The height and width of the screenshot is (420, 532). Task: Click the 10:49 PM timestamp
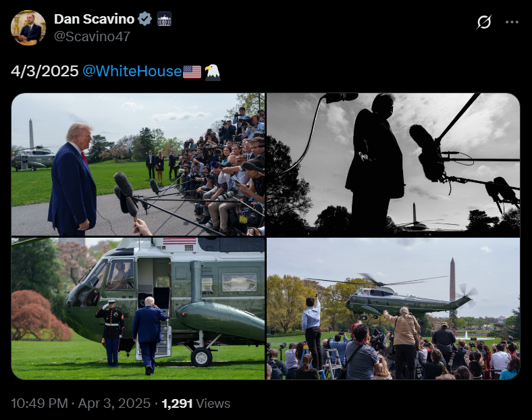point(39,403)
